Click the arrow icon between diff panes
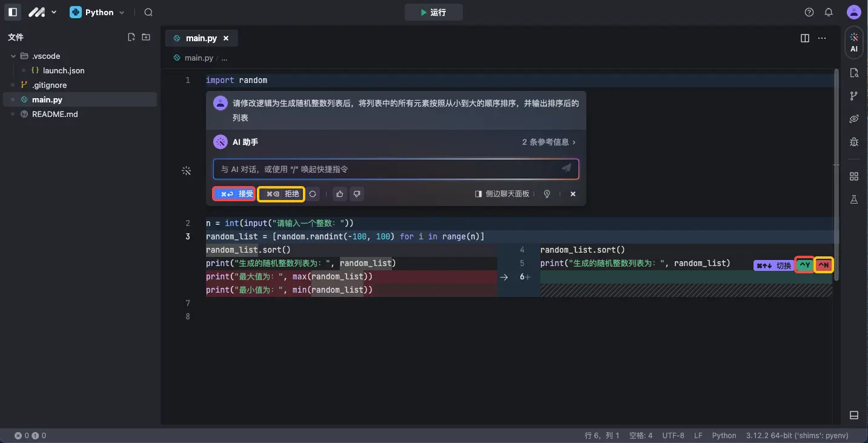This screenshot has width=868, height=443. pos(504,277)
